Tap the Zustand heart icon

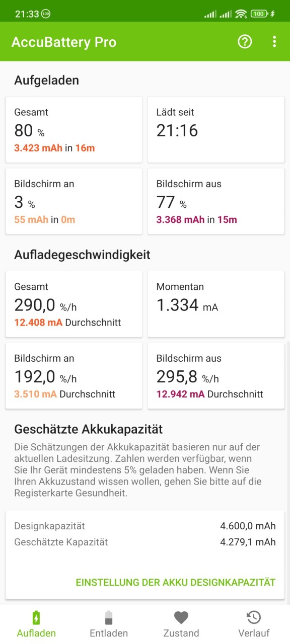tap(181, 617)
